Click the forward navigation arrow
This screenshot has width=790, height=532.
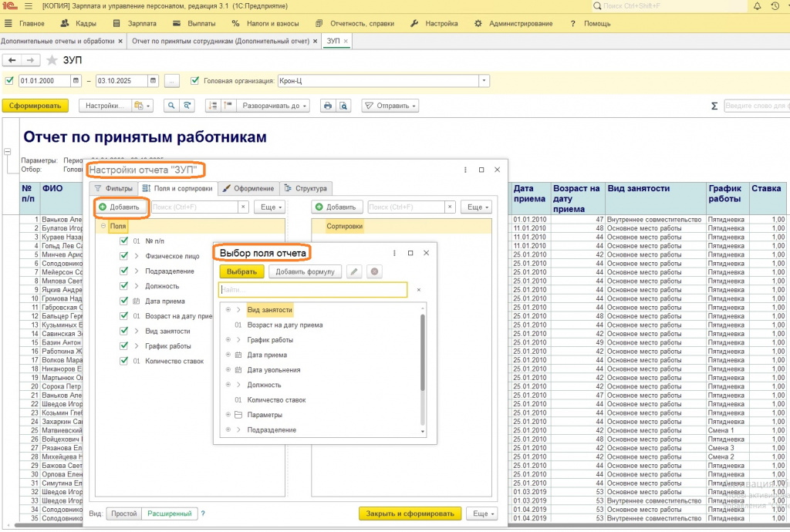click(30, 60)
